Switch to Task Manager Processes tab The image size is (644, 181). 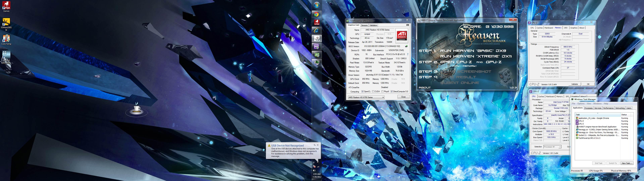(x=588, y=108)
